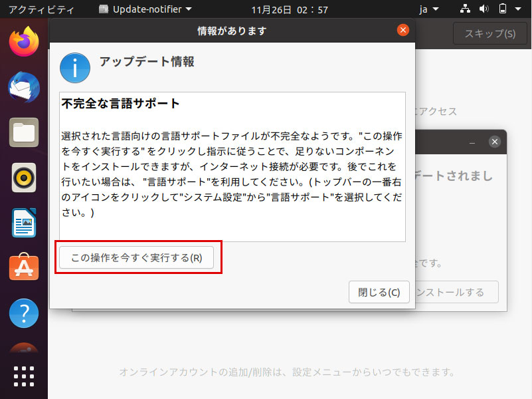Open LibreOffice Writer from the dock
The image size is (532, 399).
[24, 223]
